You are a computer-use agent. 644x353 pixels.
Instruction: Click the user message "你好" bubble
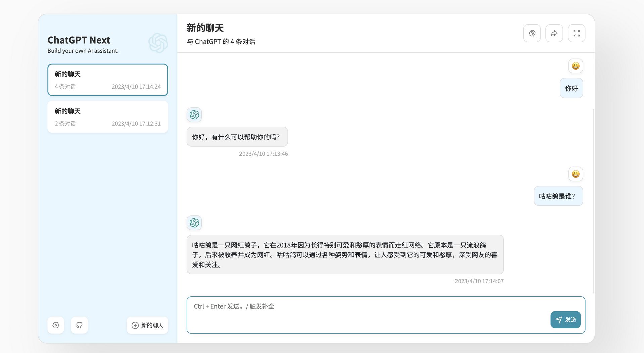(x=571, y=89)
